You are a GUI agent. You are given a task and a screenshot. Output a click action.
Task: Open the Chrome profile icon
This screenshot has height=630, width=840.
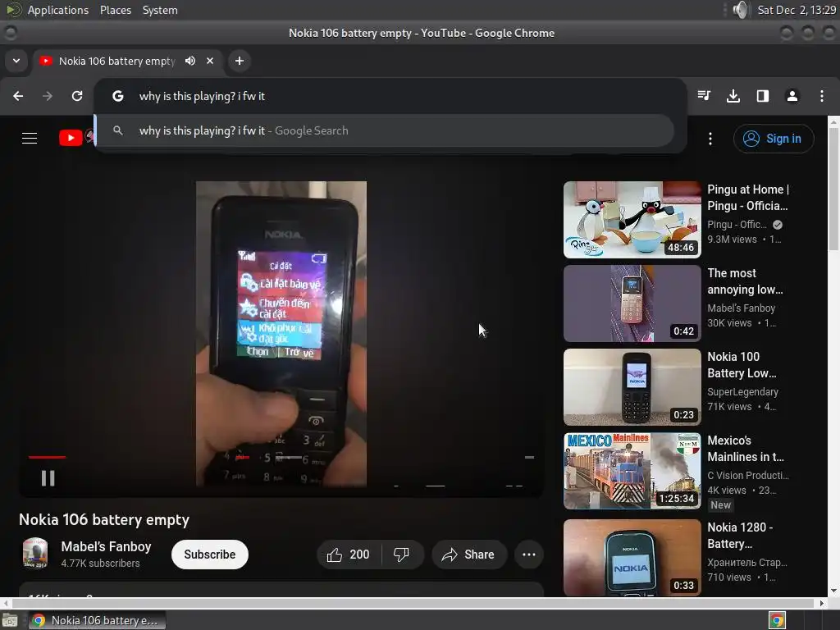(792, 96)
